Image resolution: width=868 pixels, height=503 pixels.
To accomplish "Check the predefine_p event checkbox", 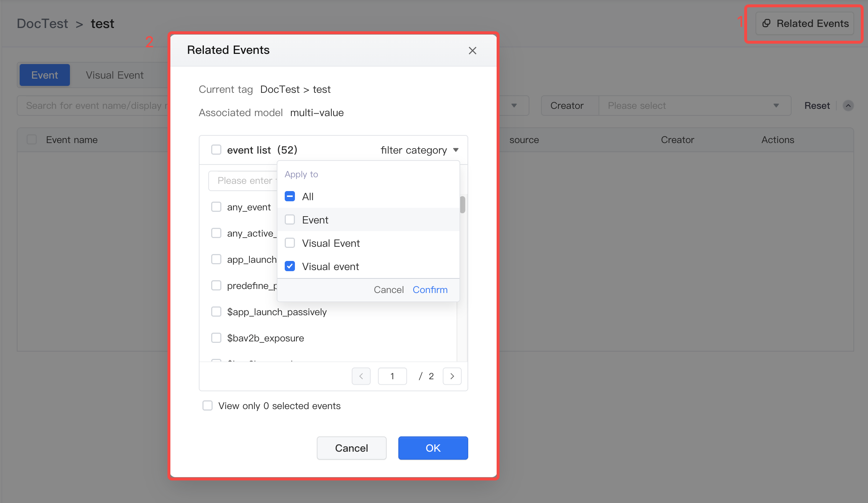I will point(216,285).
